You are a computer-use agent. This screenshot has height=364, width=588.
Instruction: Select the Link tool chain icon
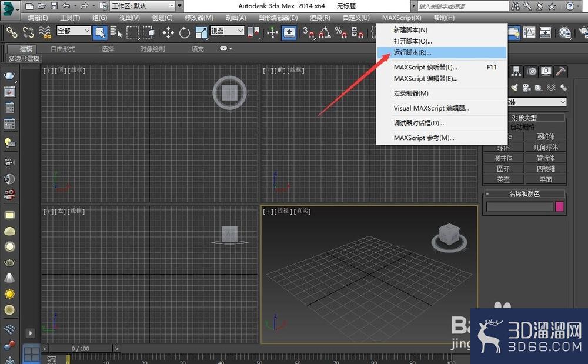tap(12, 32)
